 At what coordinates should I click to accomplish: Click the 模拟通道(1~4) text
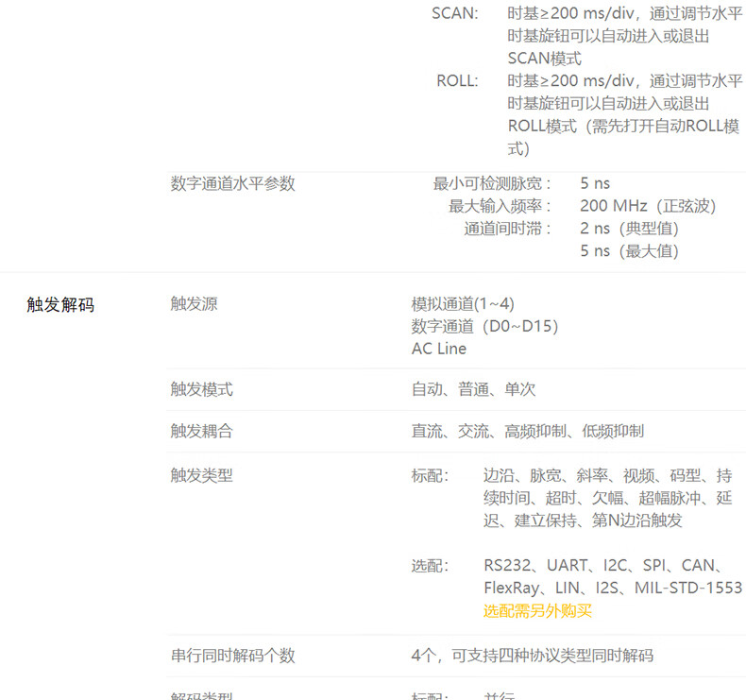click(x=463, y=303)
